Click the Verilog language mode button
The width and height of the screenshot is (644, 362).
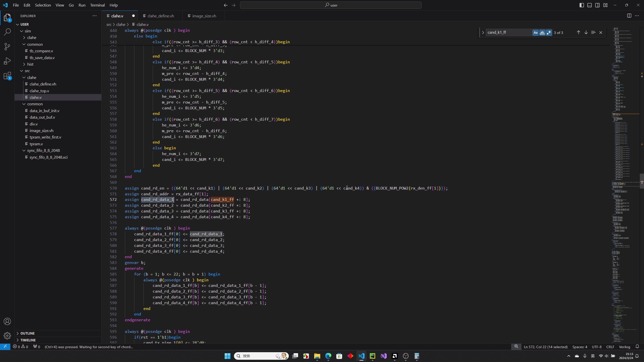624,347
